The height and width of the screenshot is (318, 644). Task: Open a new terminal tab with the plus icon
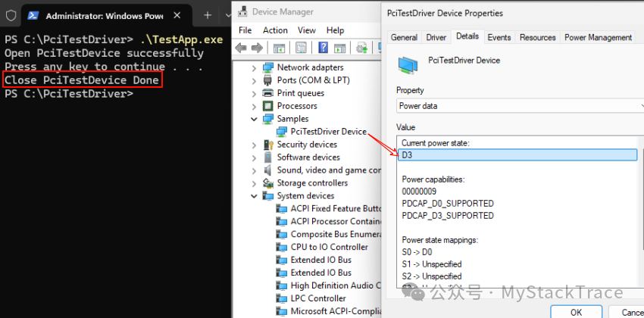(208, 16)
